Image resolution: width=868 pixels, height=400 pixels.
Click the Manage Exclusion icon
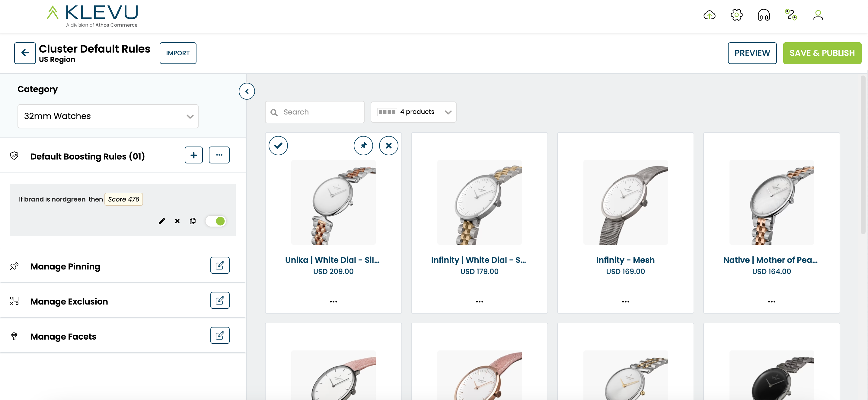tap(14, 301)
